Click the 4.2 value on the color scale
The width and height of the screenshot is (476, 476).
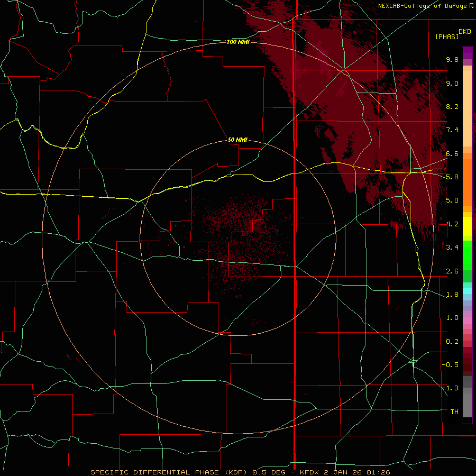[x=452, y=224]
